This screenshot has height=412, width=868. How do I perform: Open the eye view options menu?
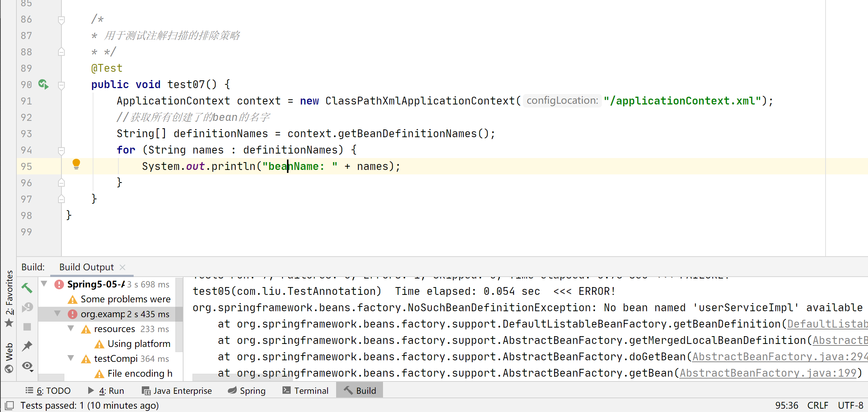(x=28, y=366)
